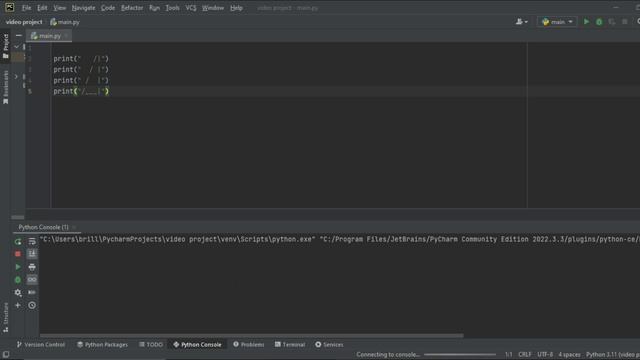Expand the collapsed project tree node

tap(16, 76)
